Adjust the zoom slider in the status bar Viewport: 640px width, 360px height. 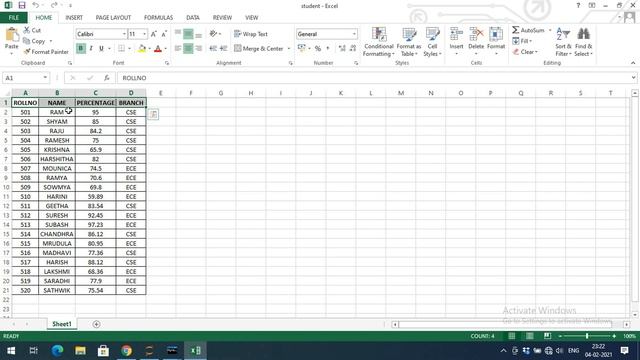pos(587,336)
